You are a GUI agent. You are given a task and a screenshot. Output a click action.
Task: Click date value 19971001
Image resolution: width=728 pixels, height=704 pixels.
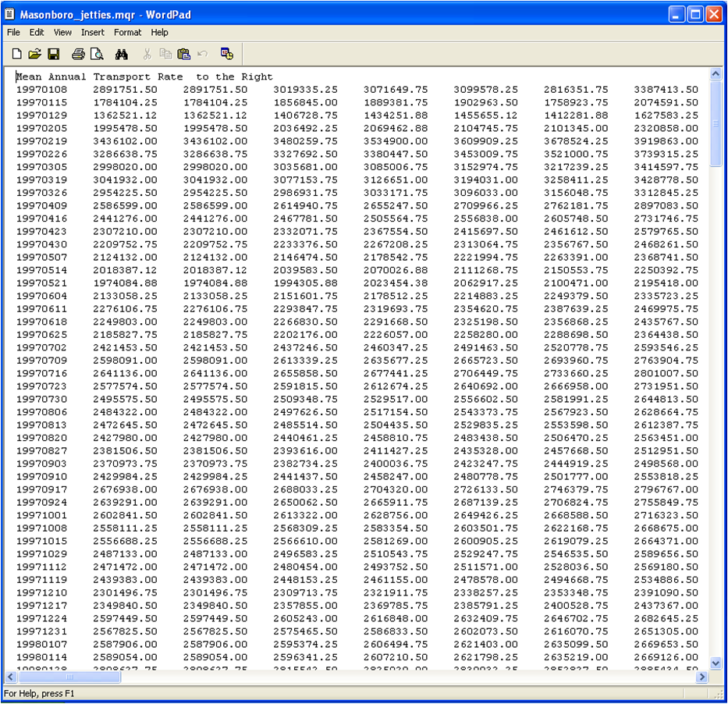42,515
